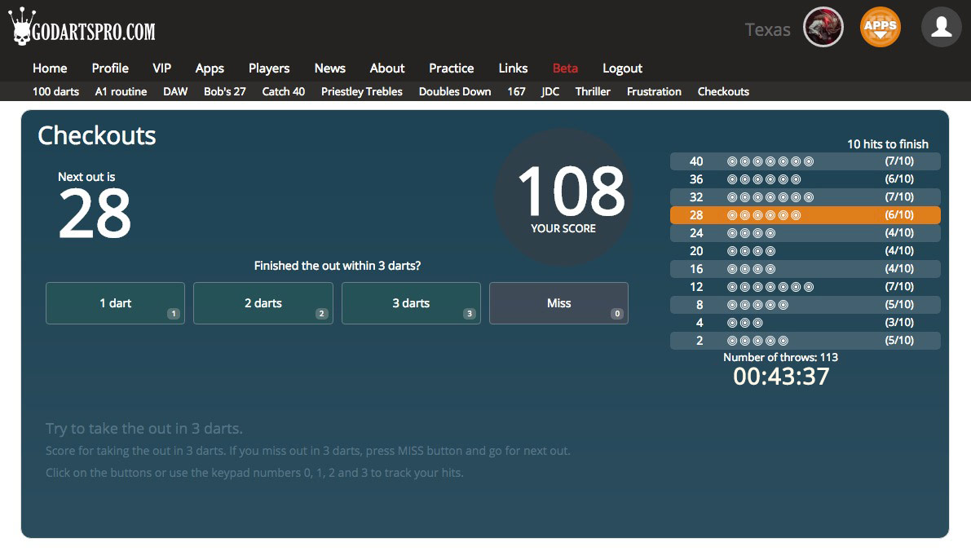The width and height of the screenshot is (971, 560).
Task: Click the Miss button
Action: point(558,303)
